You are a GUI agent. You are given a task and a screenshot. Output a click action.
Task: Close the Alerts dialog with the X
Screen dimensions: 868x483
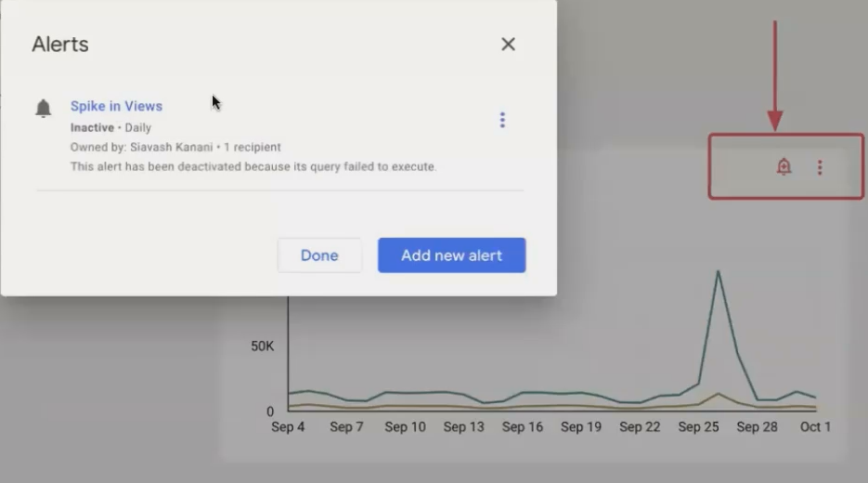point(508,45)
